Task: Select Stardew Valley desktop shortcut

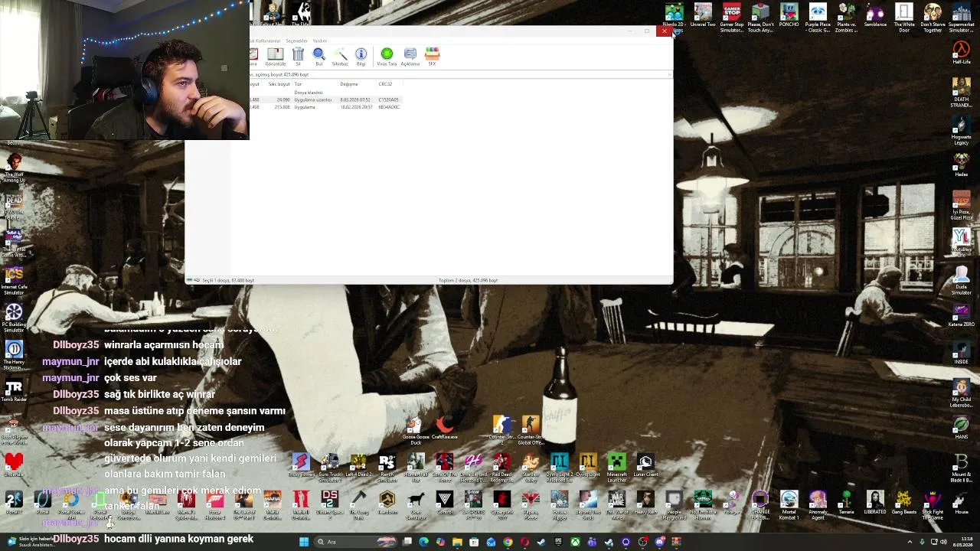Action: (x=531, y=468)
